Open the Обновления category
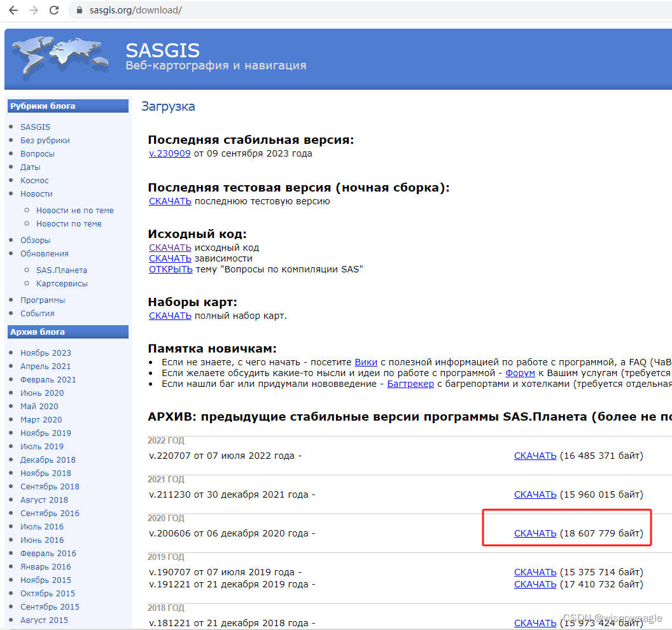Image resolution: width=672 pixels, height=630 pixels. point(45,254)
